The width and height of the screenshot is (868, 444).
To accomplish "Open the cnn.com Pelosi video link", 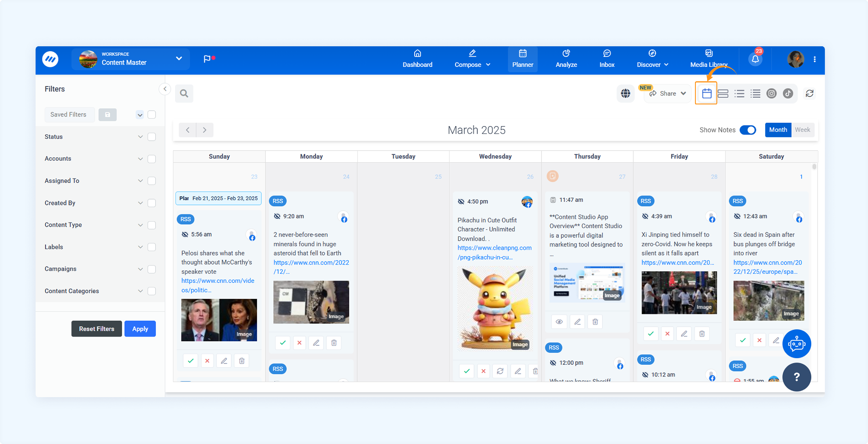I will [218, 285].
